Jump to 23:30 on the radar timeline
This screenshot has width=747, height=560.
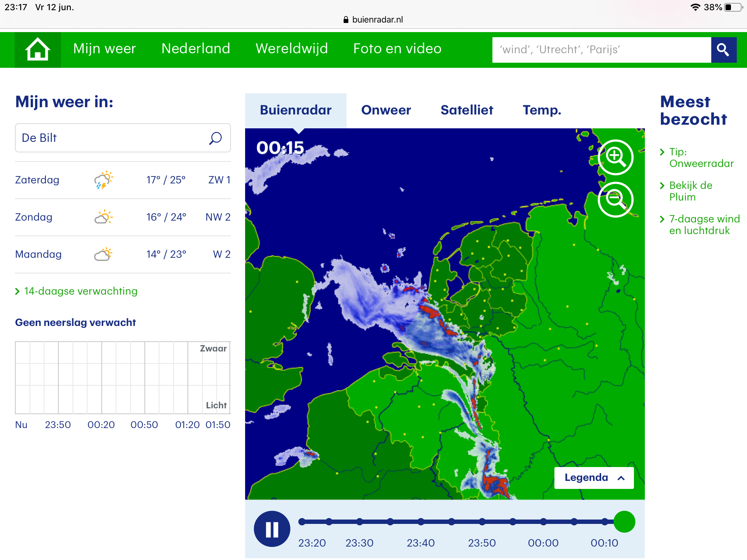pyautogui.click(x=360, y=522)
